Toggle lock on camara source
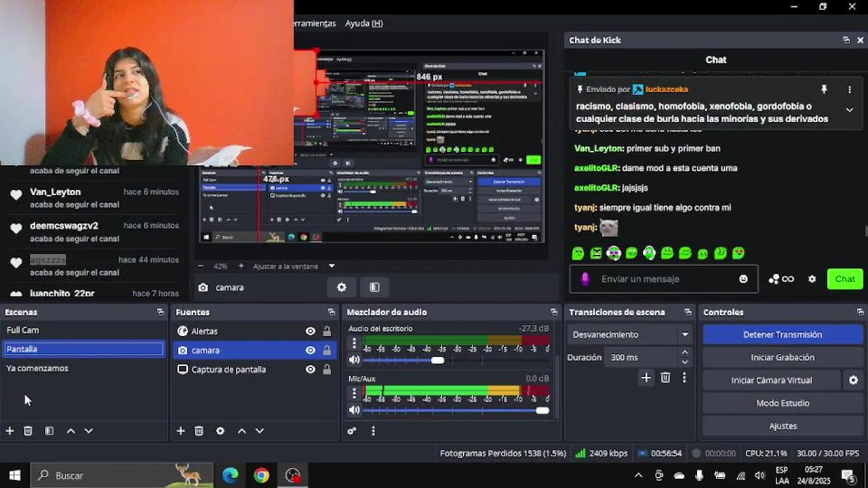 coord(327,350)
